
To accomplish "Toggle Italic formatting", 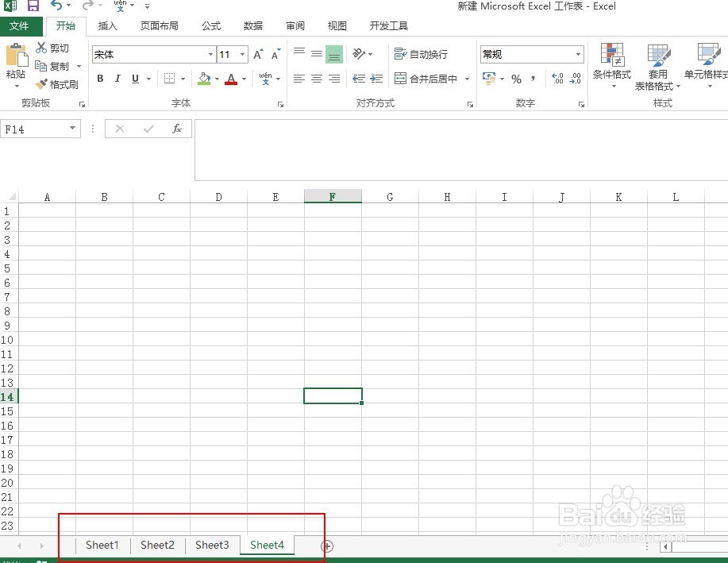I will pos(117,79).
